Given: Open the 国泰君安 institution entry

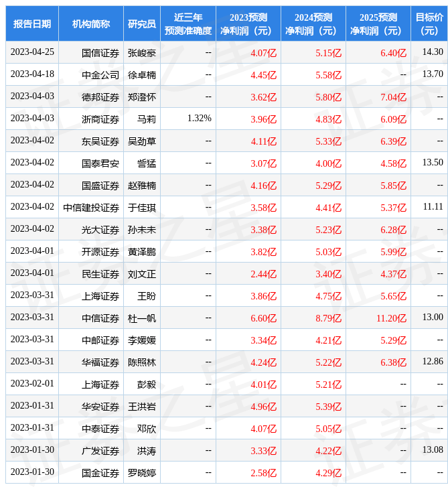Looking at the screenshot, I should coord(100,163).
